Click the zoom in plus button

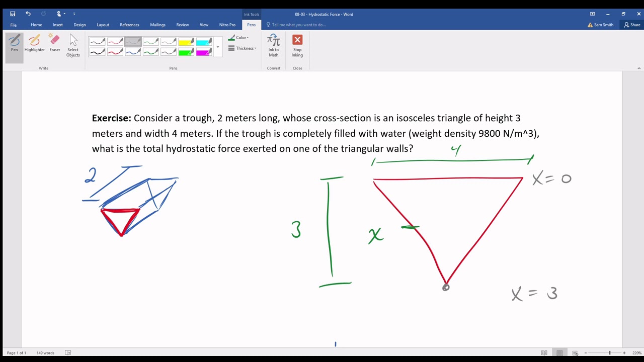click(624, 353)
